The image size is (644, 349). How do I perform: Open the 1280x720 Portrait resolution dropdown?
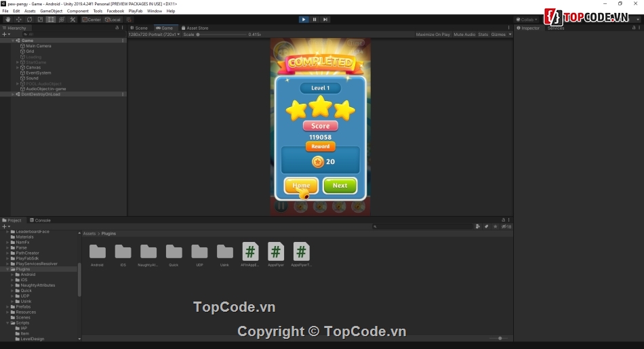154,35
